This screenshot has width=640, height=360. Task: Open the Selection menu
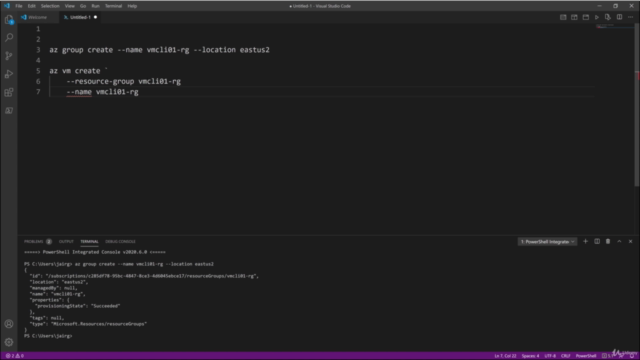(x=50, y=6)
